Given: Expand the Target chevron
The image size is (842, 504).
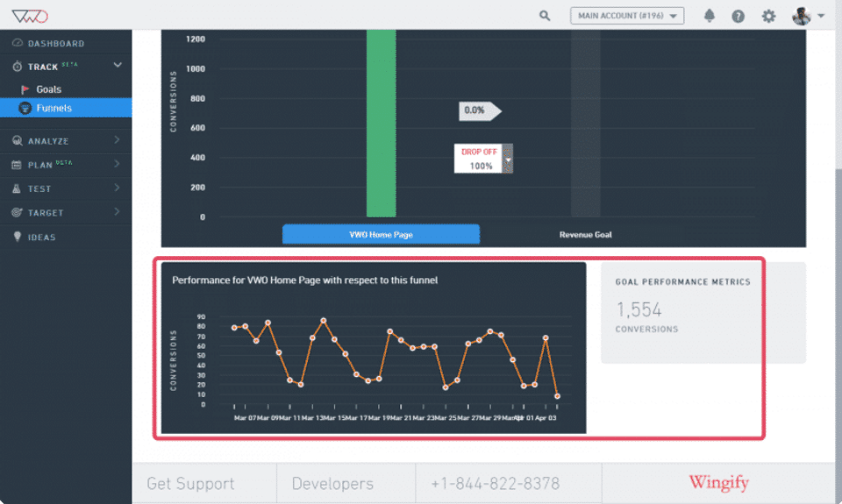Looking at the screenshot, I should pyautogui.click(x=117, y=211).
